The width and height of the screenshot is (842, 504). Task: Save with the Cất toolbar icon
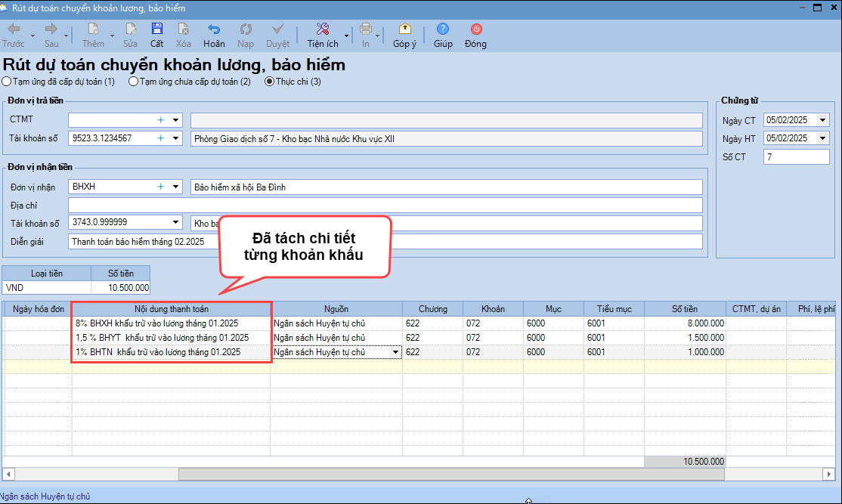[156, 29]
